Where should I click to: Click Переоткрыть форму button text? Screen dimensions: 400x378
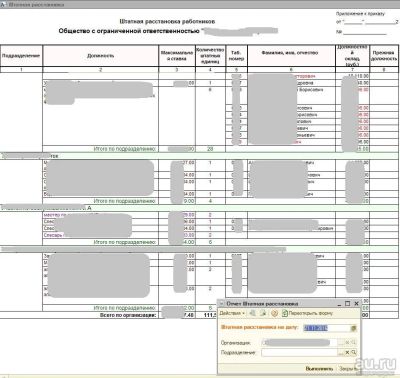(311, 313)
